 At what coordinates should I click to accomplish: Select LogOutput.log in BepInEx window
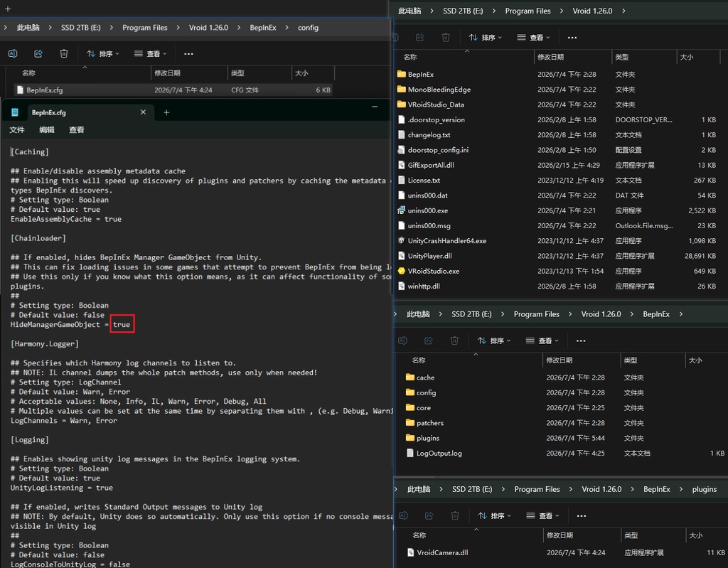coord(564,453)
